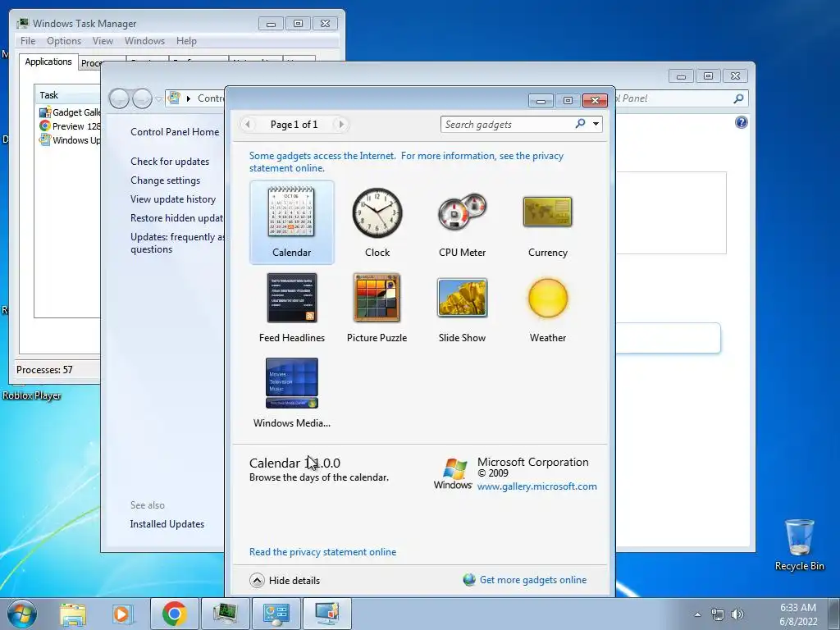840x630 pixels.
Task: Click Change settings in Windows Update
Action: (x=165, y=180)
